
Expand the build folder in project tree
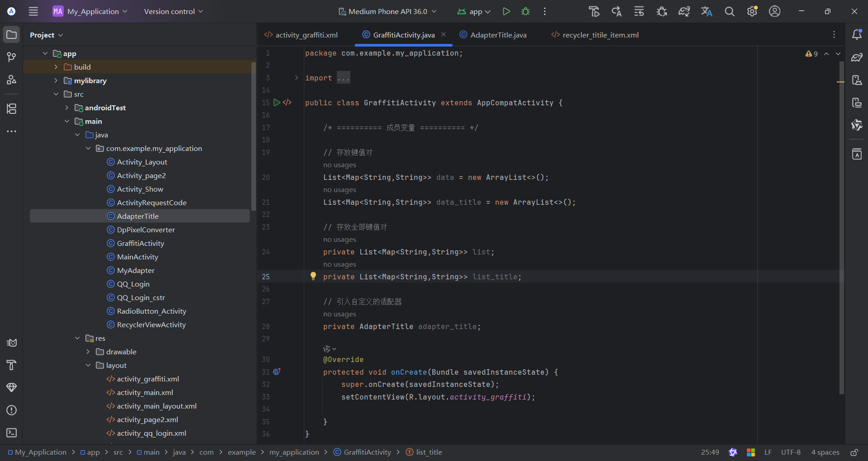click(x=56, y=67)
